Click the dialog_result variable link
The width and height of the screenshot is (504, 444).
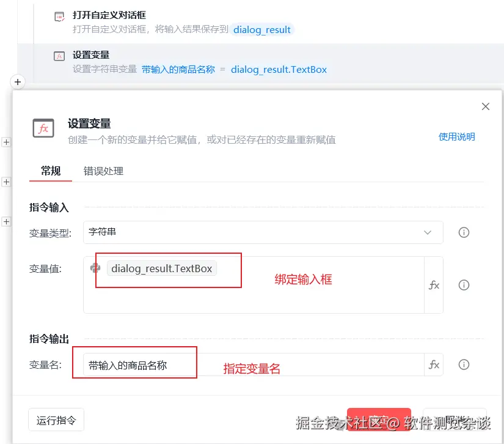pos(262,29)
